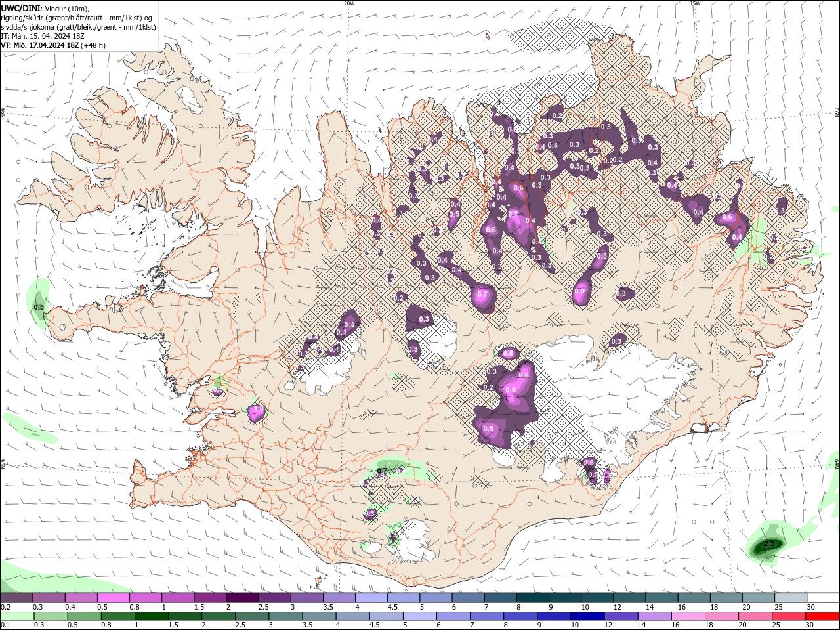Select the deep blue 10 mm rain swatch

click(x=586, y=616)
